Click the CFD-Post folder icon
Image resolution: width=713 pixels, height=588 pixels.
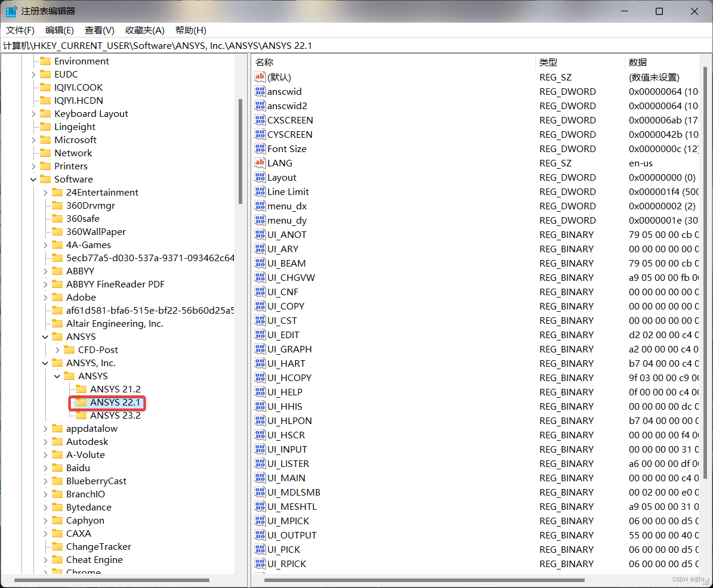[x=69, y=349]
